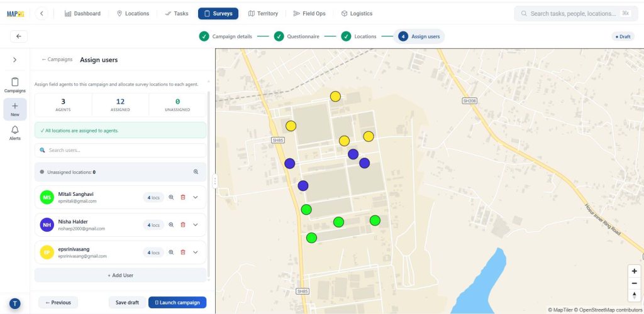Click epsrinivasang's yellow EP avatar

point(47,252)
